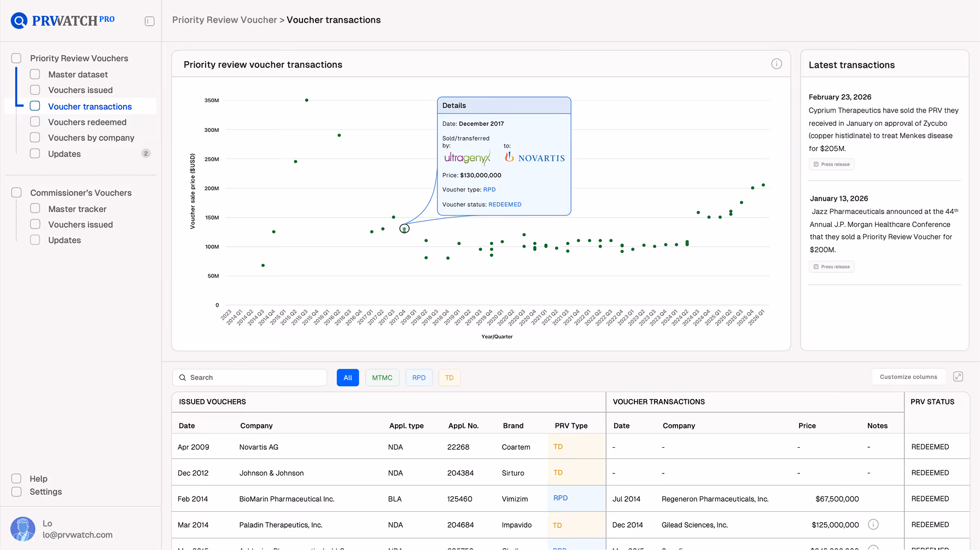The width and height of the screenshot is (980, 550).
Task: Collapse the sidebar panel icon
Action: [149, 21]
